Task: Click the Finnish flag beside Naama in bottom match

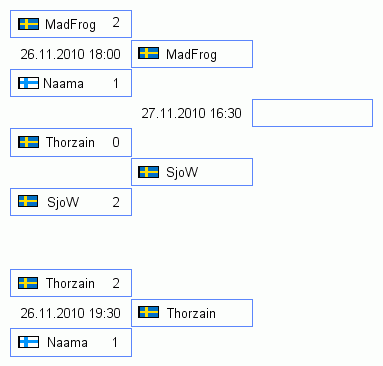Action: tap(29, 342)
